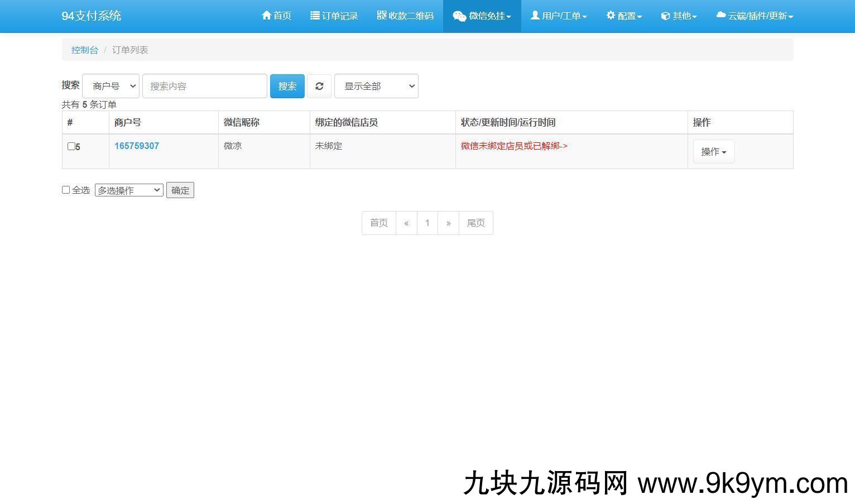The width and height of the screenshot is (855, 504).
Task: Click the home icon in navbar
Action: click(266, 16)
